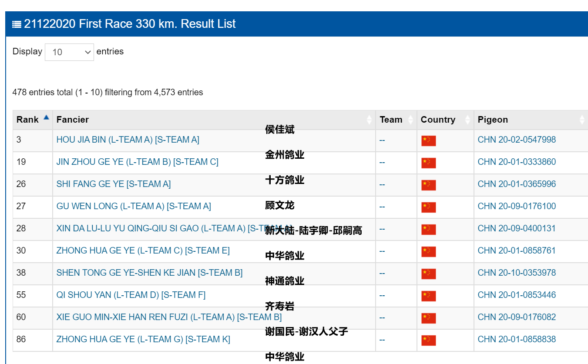The height and width of the screenshot is (364, 588).
Task: Open pigeon CHN 20-01-0365996
Action: pos(517,184)
